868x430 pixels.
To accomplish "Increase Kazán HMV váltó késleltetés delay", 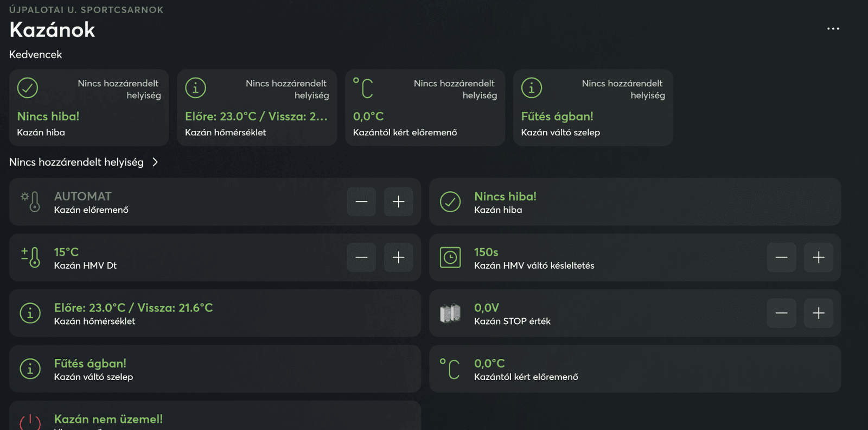I will pyautogui.click(x=819, y=257).
